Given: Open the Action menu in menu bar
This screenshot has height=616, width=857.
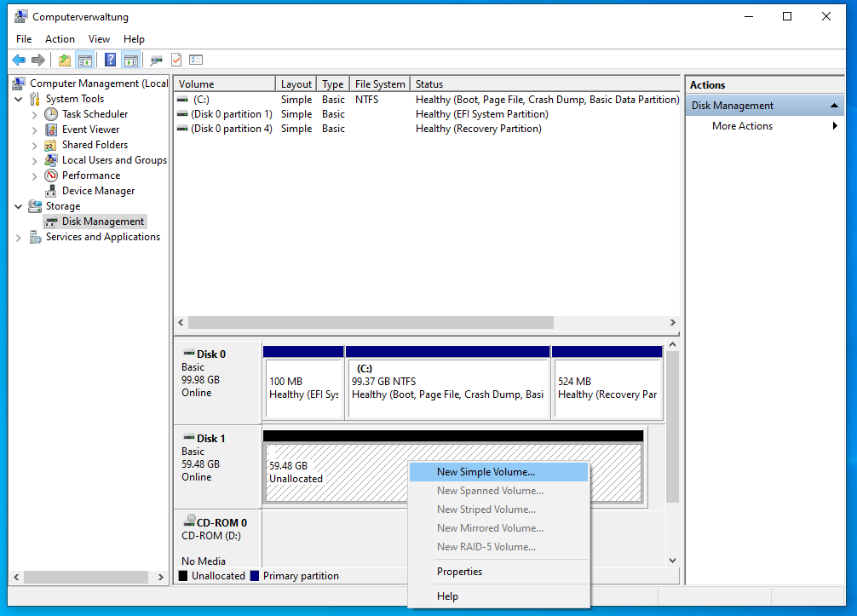Looking at the screenshot, I should click(60, 39).
